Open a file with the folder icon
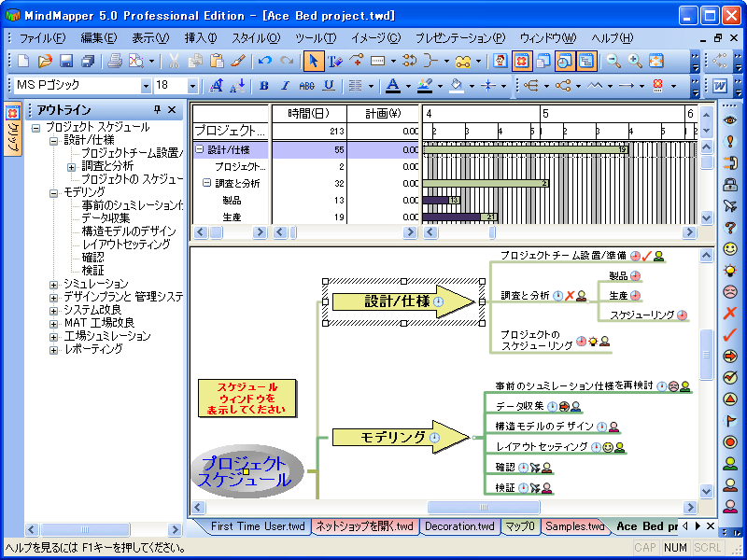 tap(45, 61)
